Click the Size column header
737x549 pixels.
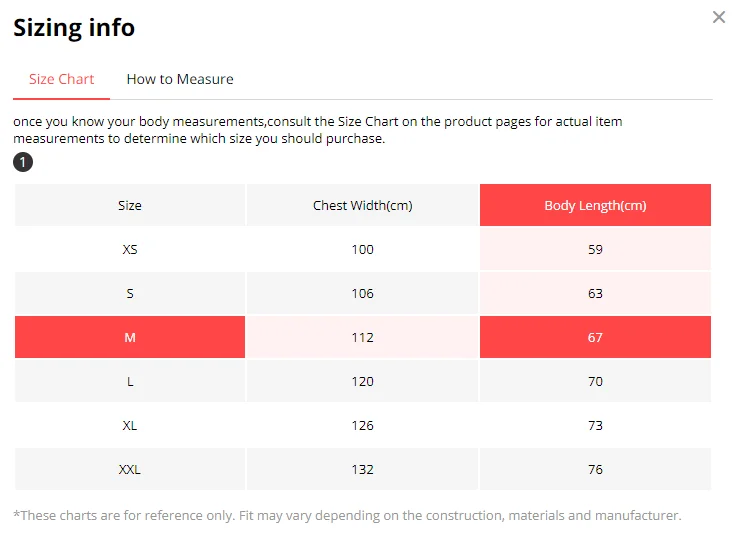tap(130, 205)
